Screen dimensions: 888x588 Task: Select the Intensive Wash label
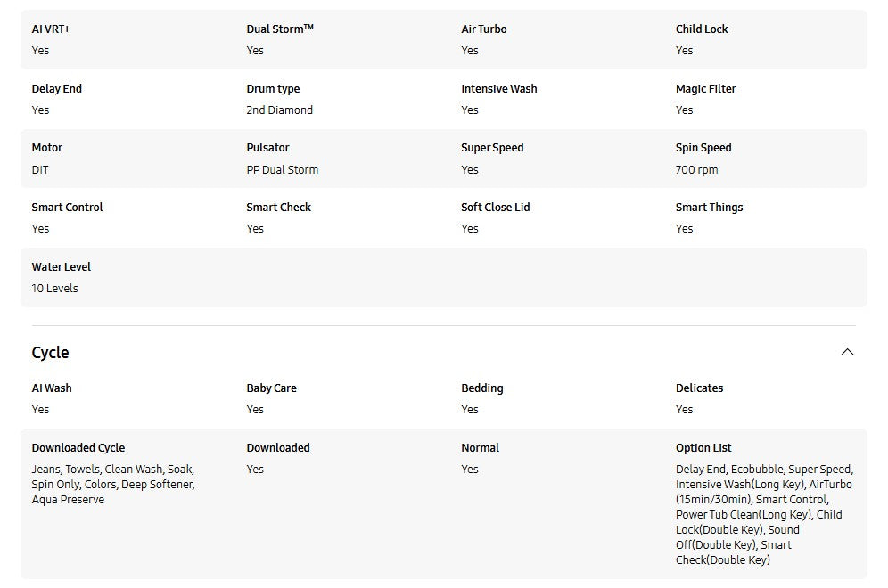point(498,88)
